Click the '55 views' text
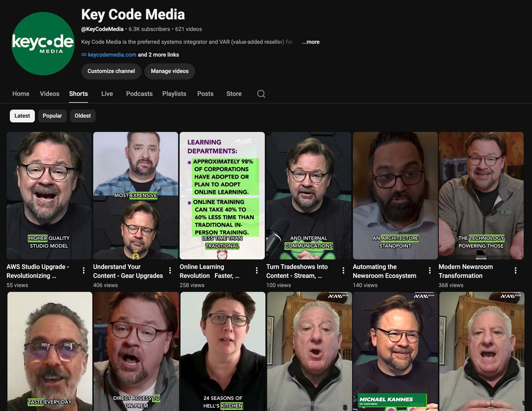The width and height of the screenshot is (532, 411). (x=17, y=285)
